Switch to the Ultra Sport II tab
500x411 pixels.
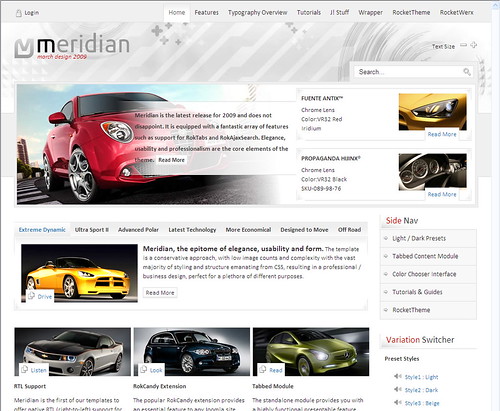(92, 230)
